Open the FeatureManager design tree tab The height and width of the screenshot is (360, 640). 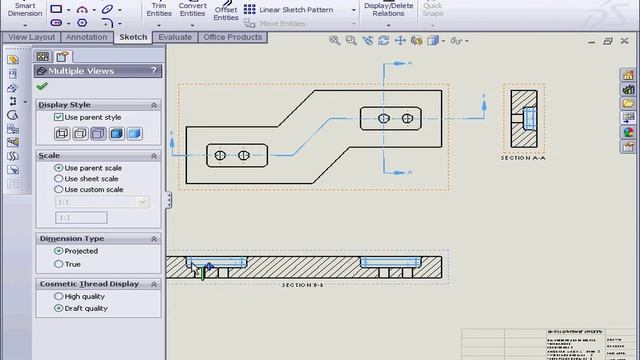click(x=42, y=56)
